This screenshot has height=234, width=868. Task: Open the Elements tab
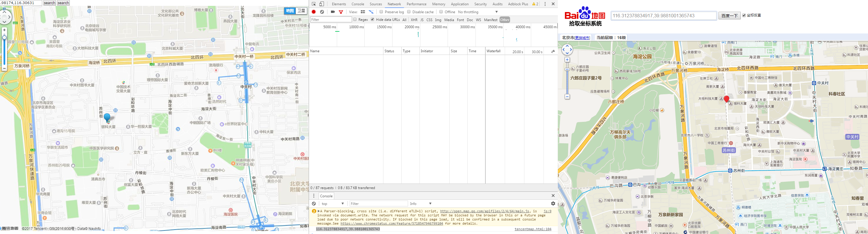339,4
